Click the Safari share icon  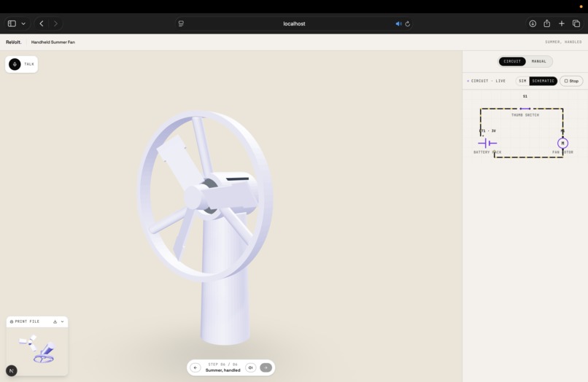point(546,23)
